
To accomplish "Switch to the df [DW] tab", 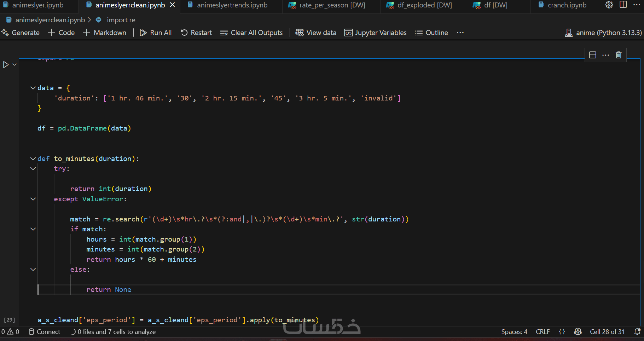I will pyautogui.click(x=490, y=5).
